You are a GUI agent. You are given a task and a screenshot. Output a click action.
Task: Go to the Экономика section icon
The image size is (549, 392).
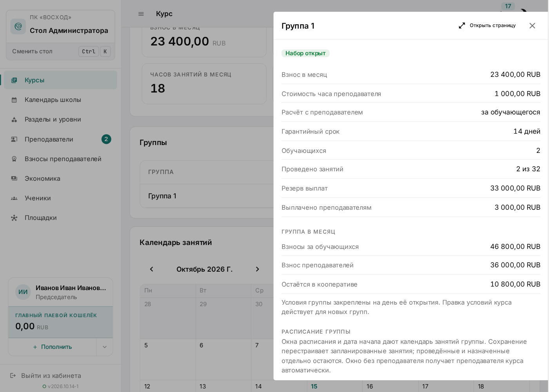point(14,178)
